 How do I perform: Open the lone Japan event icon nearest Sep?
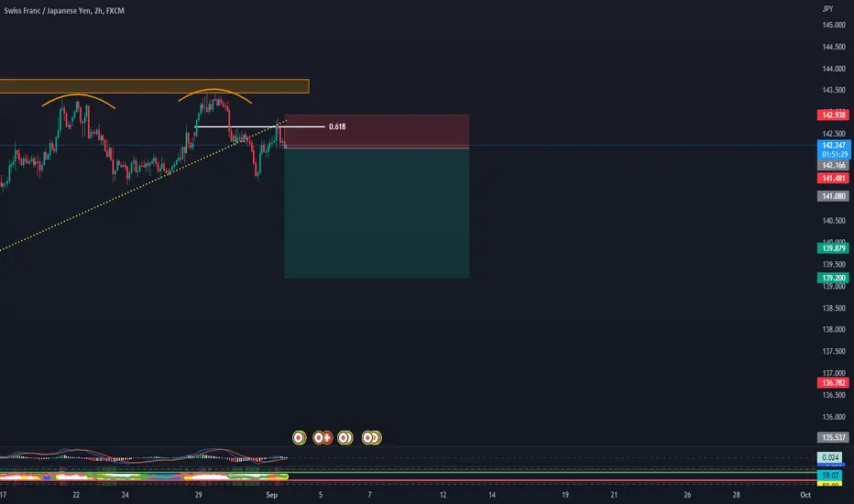(299, 437)
